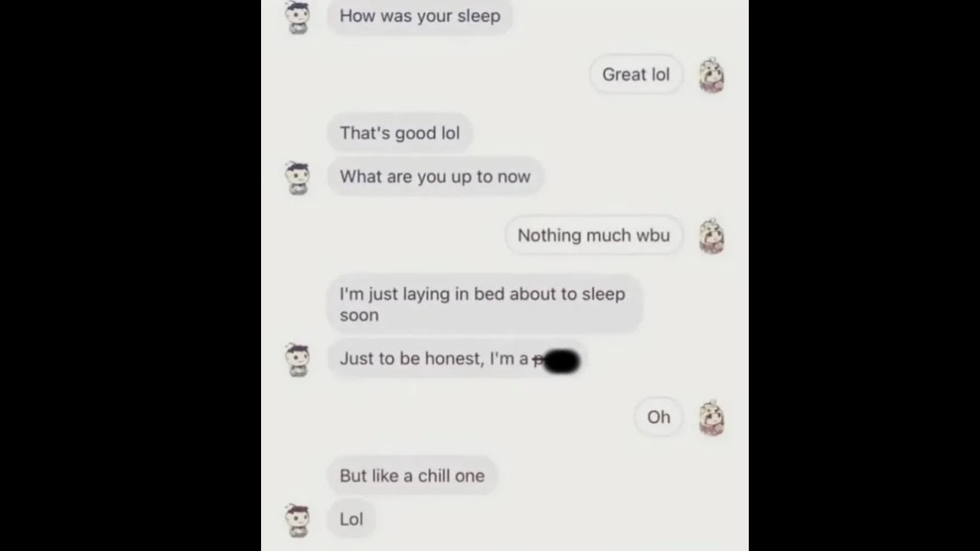Tap the avatar beside 'What are you up to now'
The image size is (980, 551).
[x=297, y=178]
